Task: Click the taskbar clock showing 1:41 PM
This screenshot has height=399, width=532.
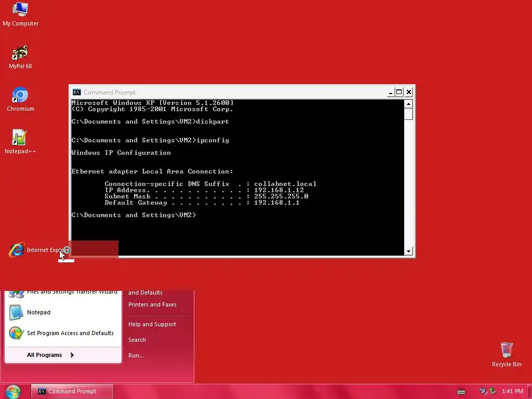Action: [512, 391]
